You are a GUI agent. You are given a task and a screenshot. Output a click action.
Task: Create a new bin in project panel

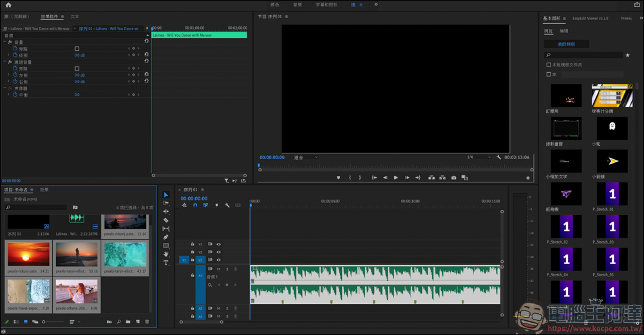point(128,322)
